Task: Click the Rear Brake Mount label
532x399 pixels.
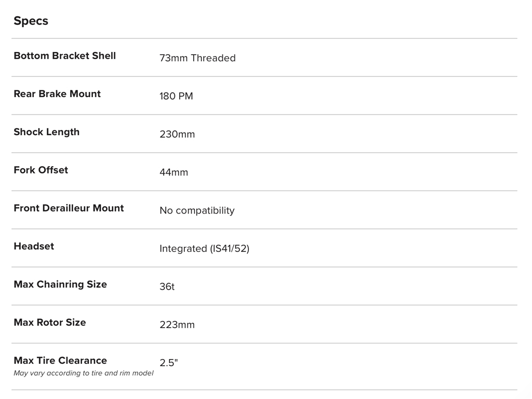Action: [x=57, y=94]
